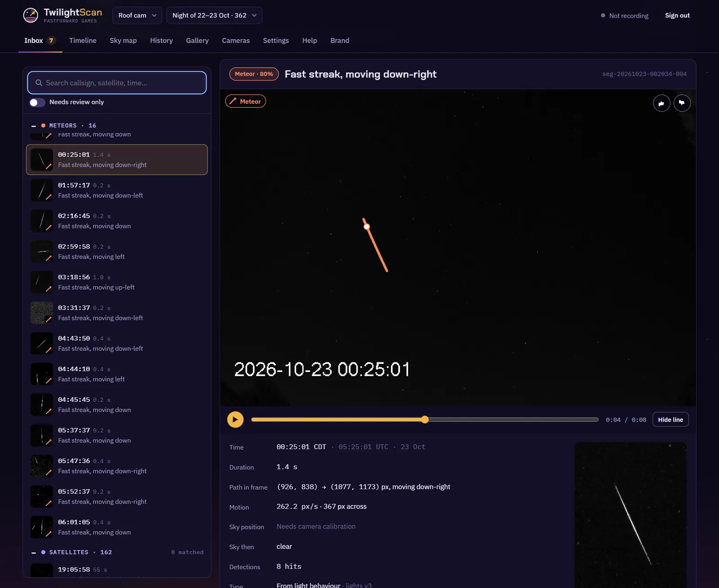Select the 04:45:45 meteor entry
The image size is (719, 588).
tap(117, 405)
